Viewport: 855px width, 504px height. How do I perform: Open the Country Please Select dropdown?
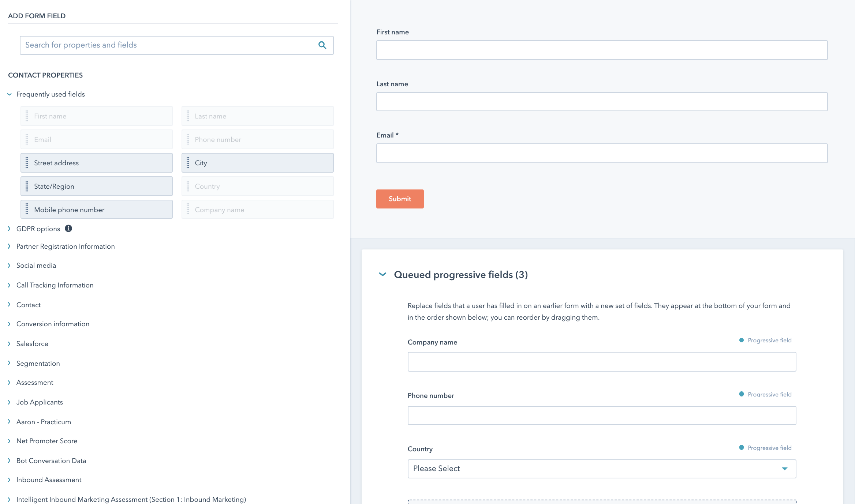pos(601,469)
